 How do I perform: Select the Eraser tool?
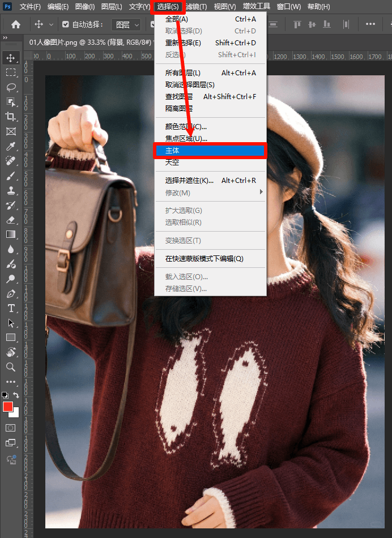tap(11, 220)
